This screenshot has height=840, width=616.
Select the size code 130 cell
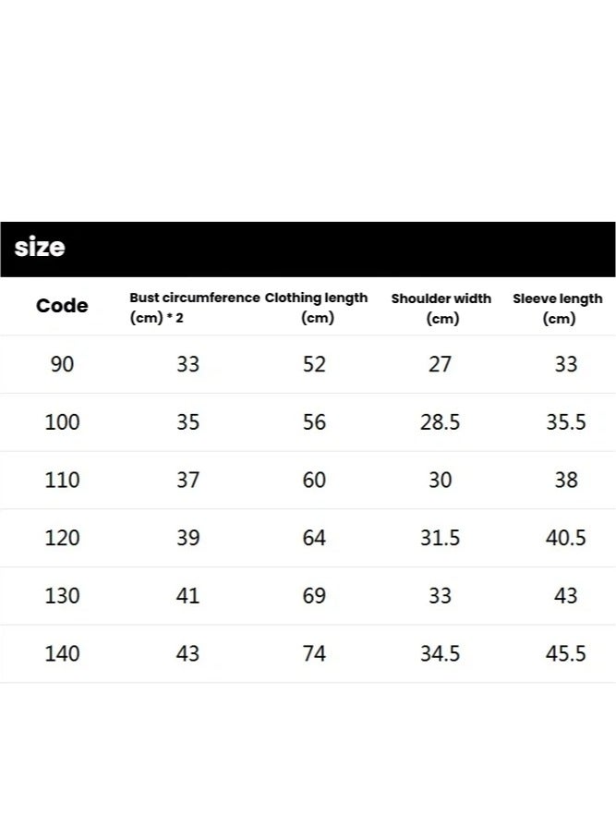pyautogui.click(x=62, y=596)
